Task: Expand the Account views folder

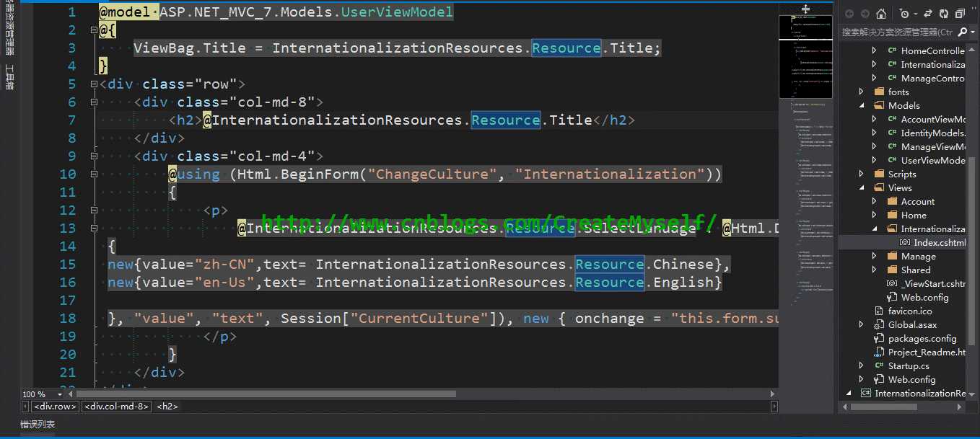Action: point(874,201)
